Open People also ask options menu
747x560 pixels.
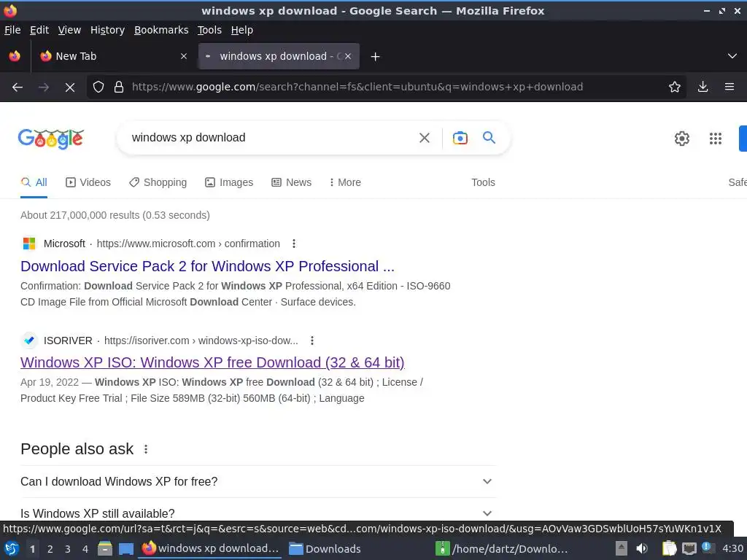click(146, 449)
